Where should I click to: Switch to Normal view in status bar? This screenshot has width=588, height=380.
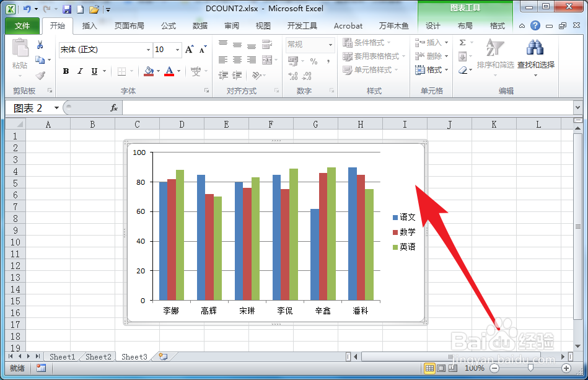[x=429, y=368]
